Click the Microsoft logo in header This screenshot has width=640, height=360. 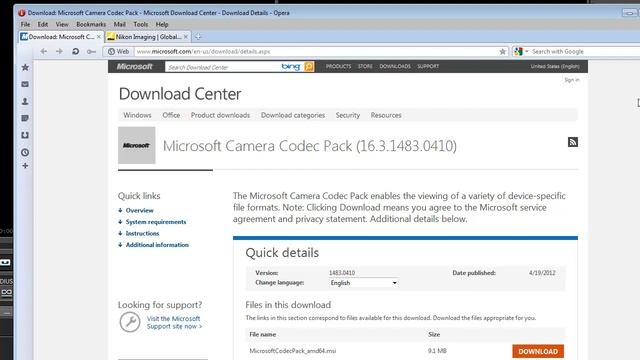(134, 66)
